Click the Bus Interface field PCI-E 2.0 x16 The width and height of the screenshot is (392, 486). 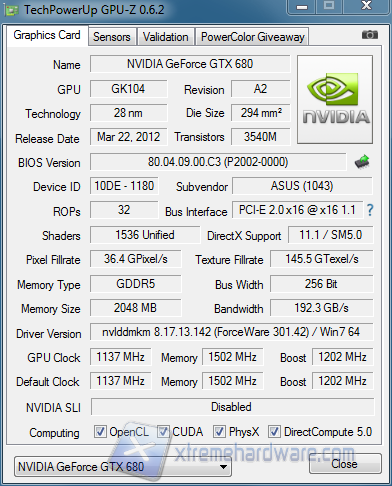coord(297,210)
